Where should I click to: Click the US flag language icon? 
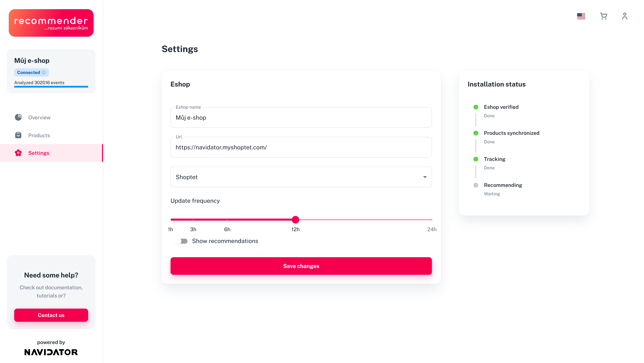(581, 16)
